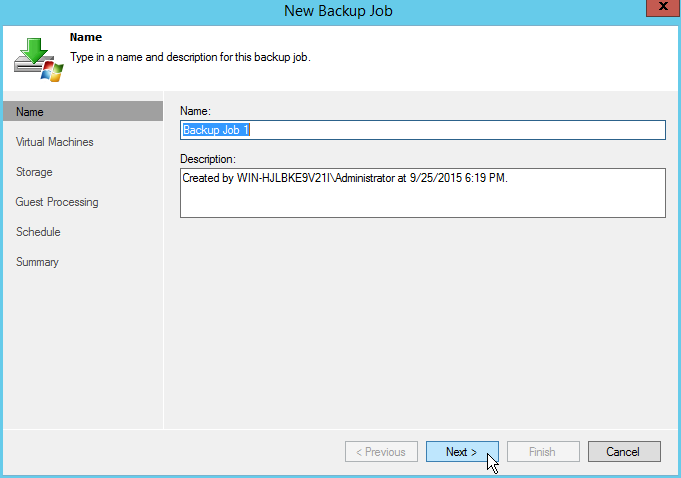Click the header instruction text line

[190, 57]
